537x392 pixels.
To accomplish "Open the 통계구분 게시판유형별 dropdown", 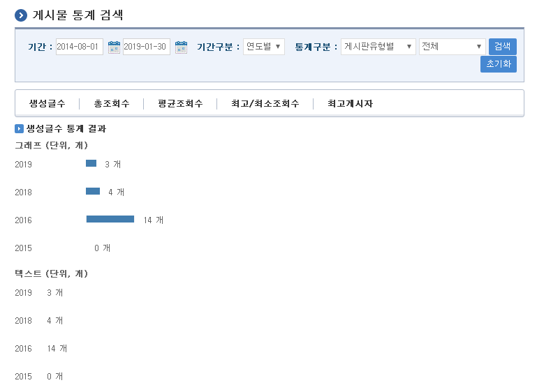I will [x=378, y=47].
